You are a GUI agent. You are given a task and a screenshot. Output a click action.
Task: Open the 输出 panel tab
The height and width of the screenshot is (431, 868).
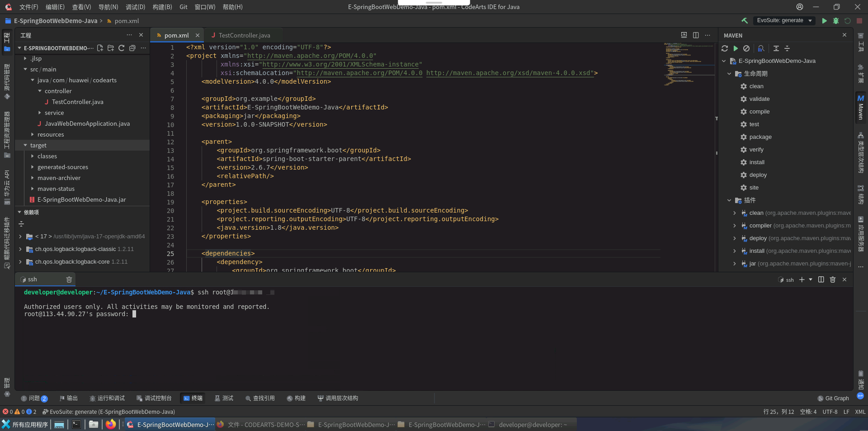pos(69,398)
